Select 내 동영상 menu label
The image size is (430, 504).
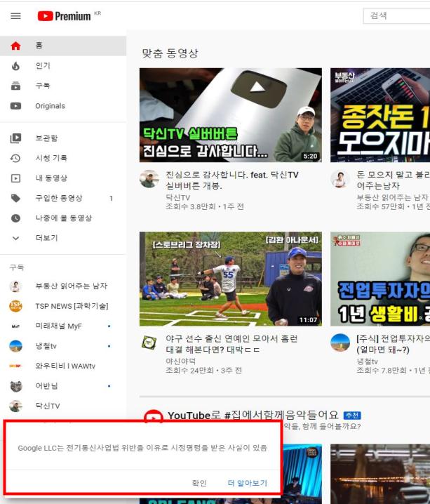click(x=51, y=178)
